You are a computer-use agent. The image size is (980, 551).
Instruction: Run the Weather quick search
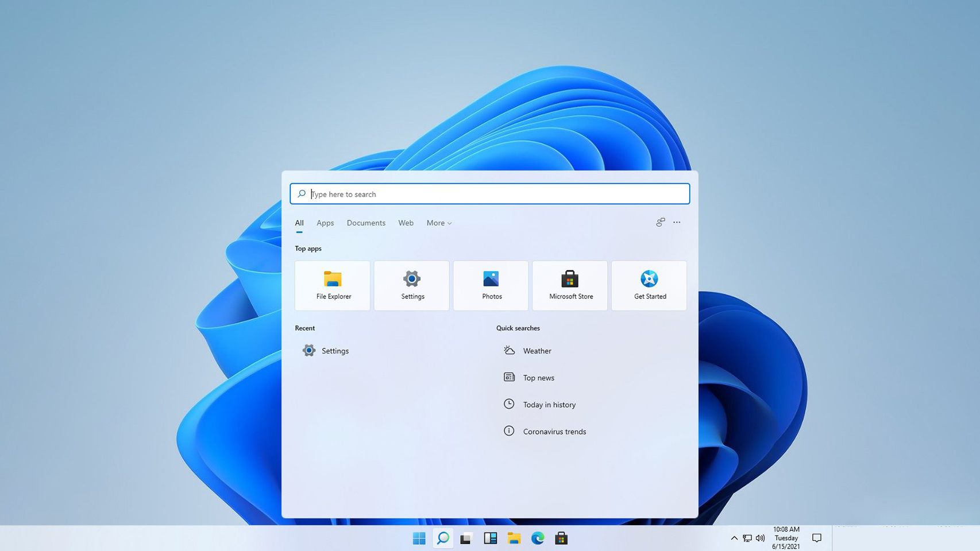537,350
